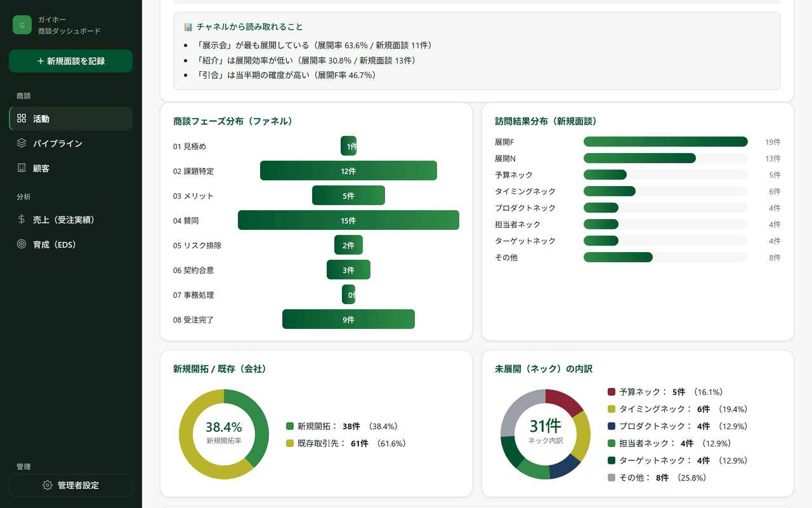Click the 展開F result bar
Viewport: 812px width, 508px height.
665,142
